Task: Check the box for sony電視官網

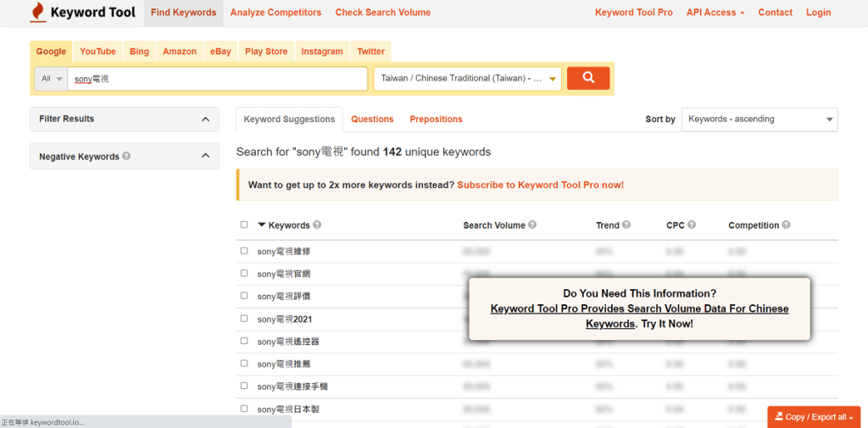Action: pyautogui.click(x=244, y=273)
